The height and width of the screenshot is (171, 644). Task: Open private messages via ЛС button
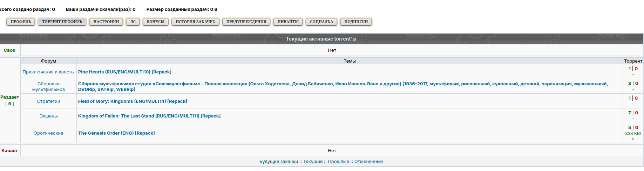[133, 22]
